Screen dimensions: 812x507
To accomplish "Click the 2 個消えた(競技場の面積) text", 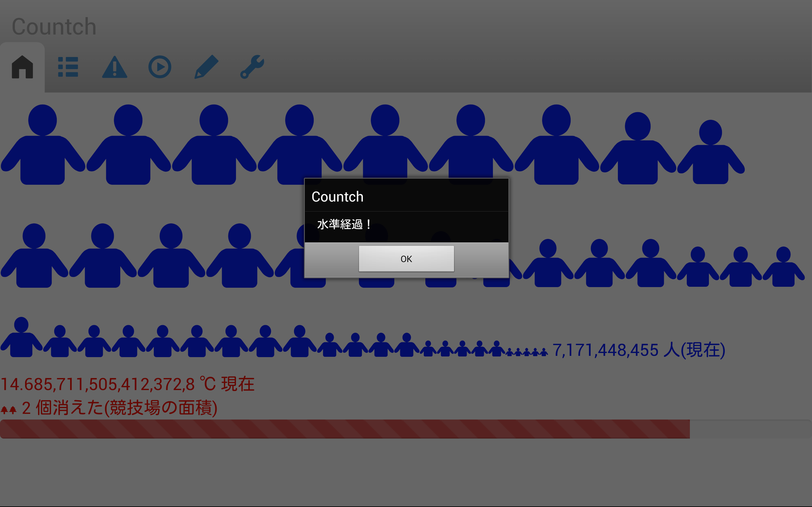I will (120, 408).
